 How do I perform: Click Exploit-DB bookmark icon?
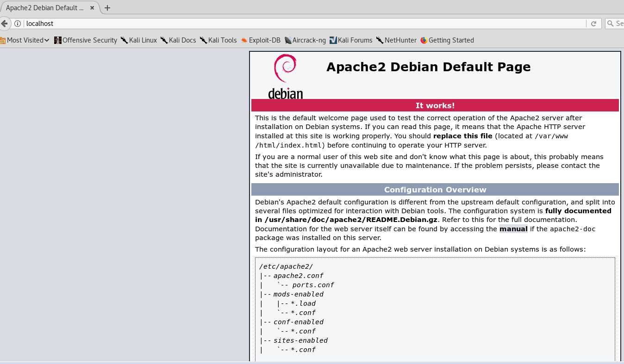pos(244,40)
